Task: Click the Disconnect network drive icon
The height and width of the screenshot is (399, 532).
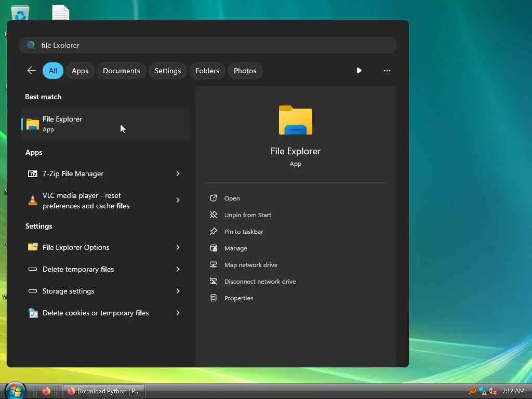Action: [214, 281]
